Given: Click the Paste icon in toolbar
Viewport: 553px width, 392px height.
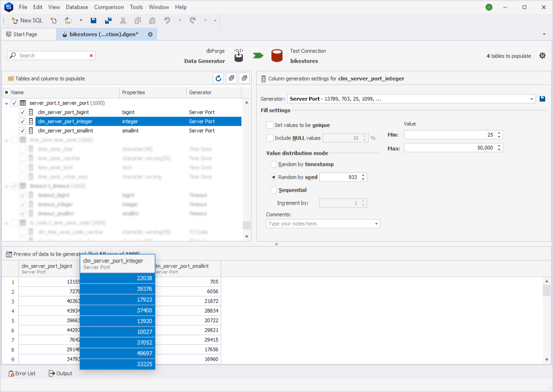Looking at the screenshot, I should pos(152,20).
